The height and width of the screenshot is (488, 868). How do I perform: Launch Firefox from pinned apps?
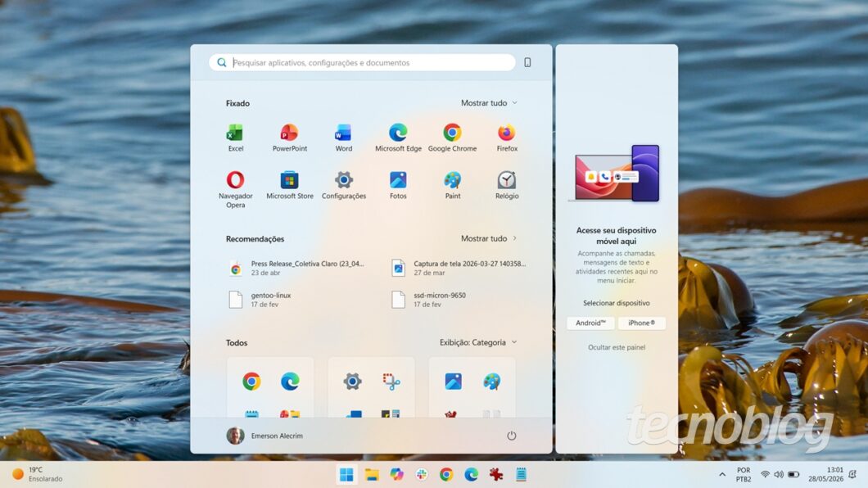507,138
